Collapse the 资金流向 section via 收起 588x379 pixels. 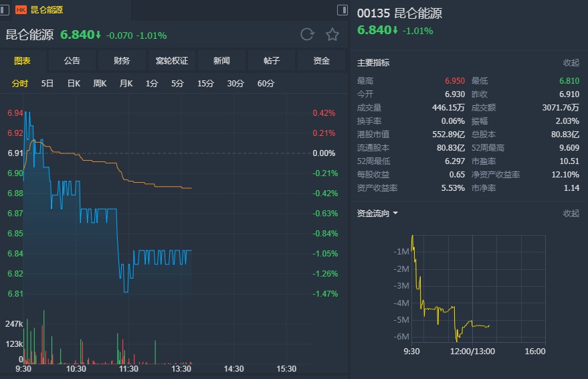[x=571, y=214]
